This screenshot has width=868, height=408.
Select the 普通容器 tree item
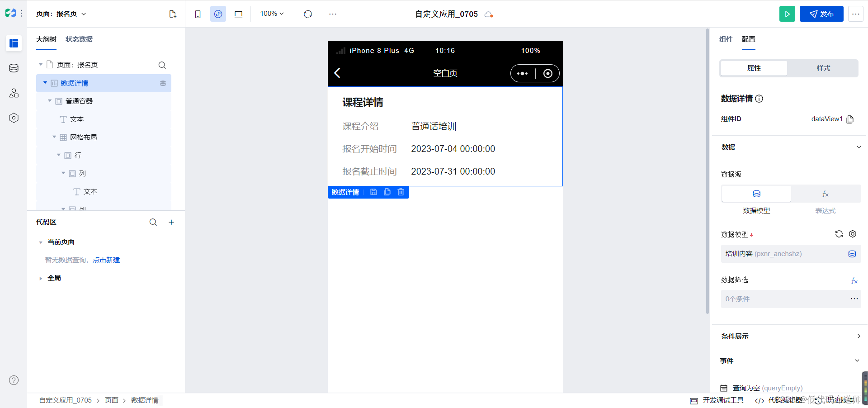(79, 101)
